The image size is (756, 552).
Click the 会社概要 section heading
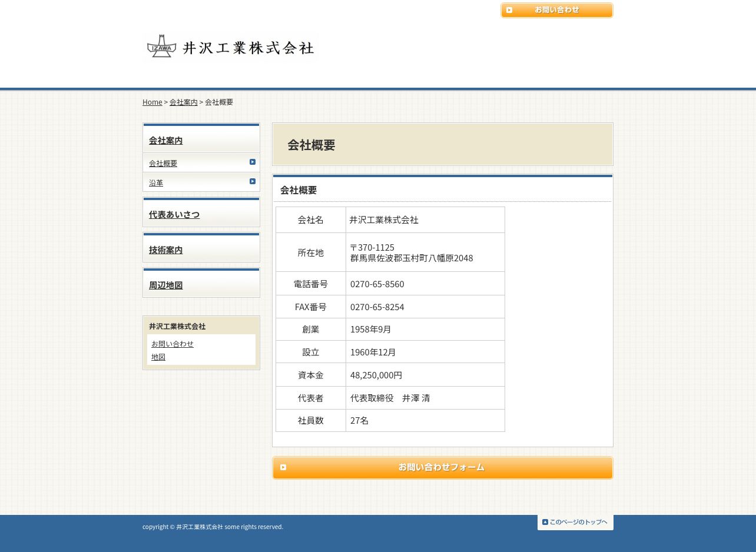click(299, 190)
